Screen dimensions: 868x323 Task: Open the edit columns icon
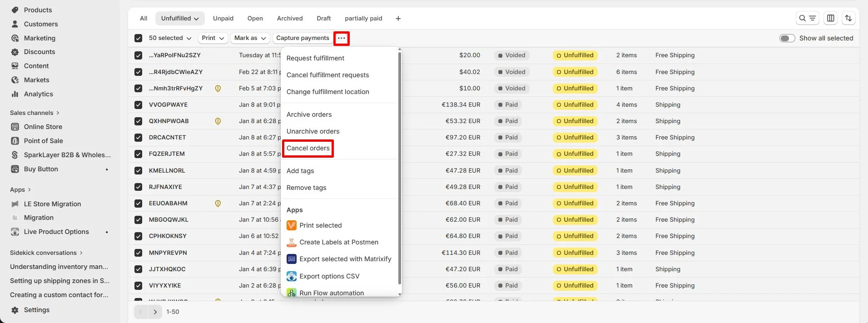pos(831,18)
